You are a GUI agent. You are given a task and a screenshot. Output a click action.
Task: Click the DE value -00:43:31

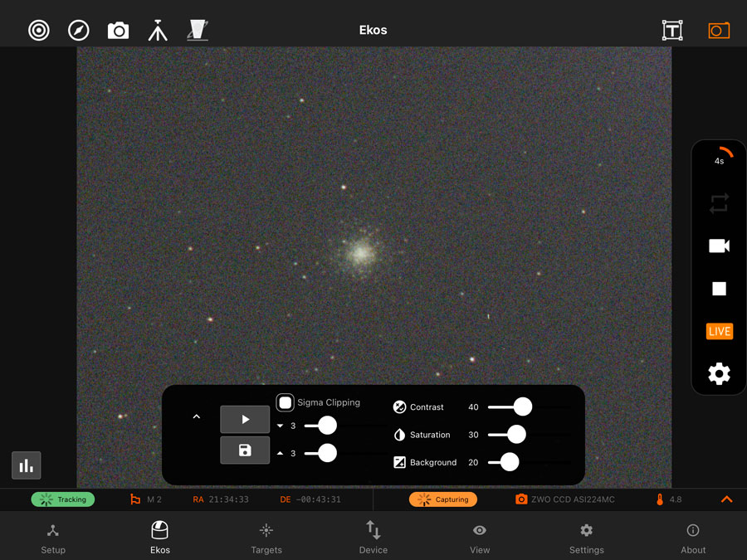[x=318, y=499]
